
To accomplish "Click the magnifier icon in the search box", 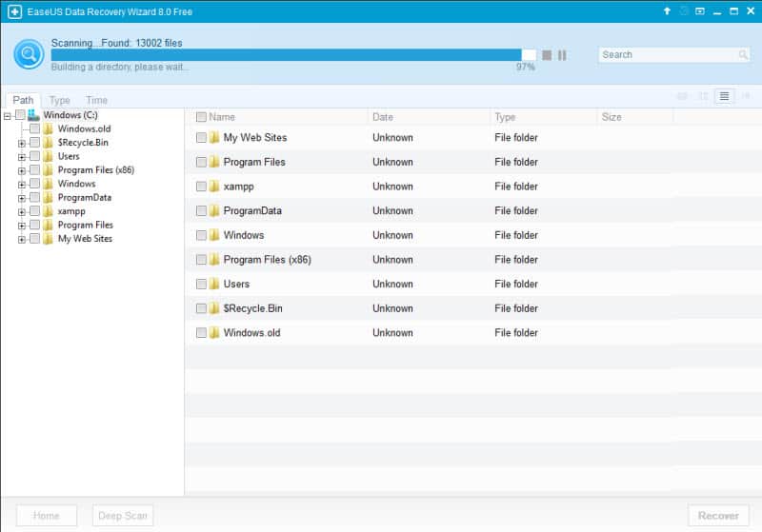I will pyautogui.click(x=743, y=55).
